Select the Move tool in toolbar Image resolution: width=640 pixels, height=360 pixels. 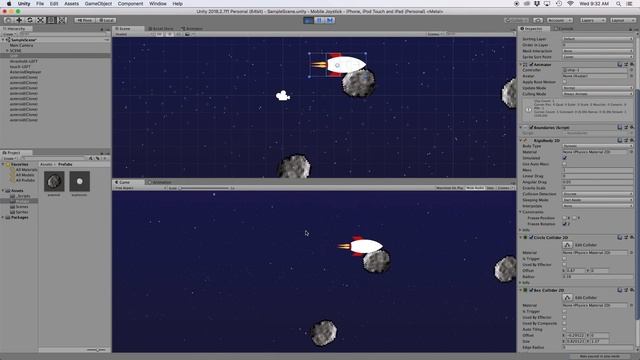pos(19,20)
